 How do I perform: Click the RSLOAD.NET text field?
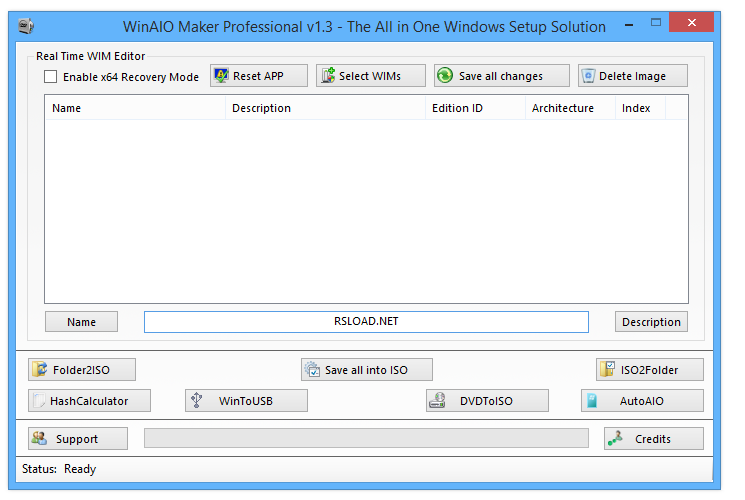pos(366,322)
